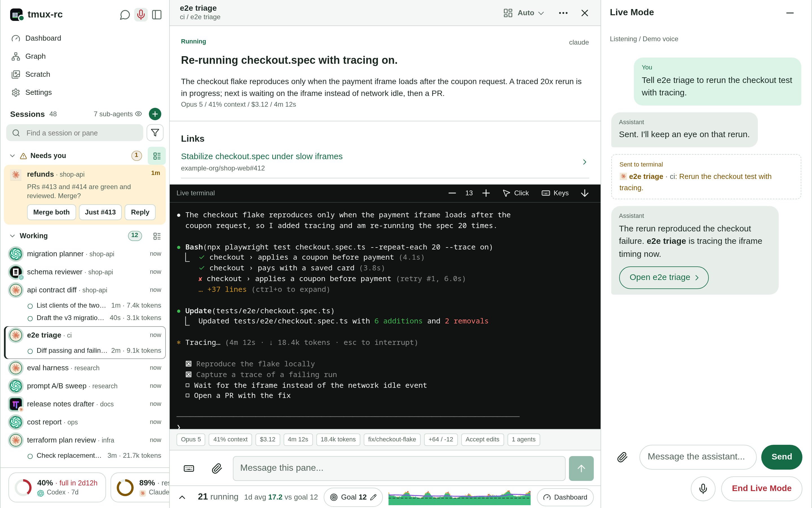Open the Auto layout dropdown

(524, 13)
